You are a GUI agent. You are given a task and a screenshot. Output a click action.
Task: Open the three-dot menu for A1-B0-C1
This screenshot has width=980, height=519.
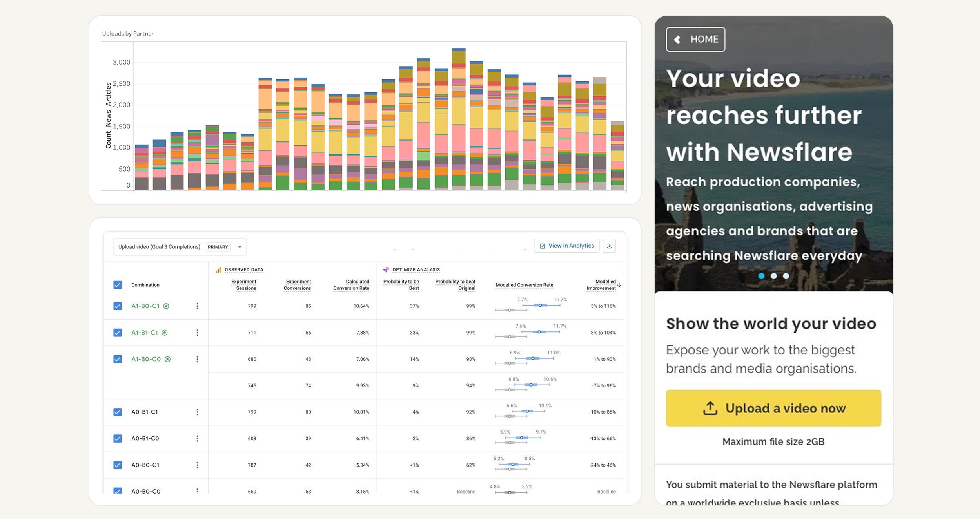(x=198, y=306)
